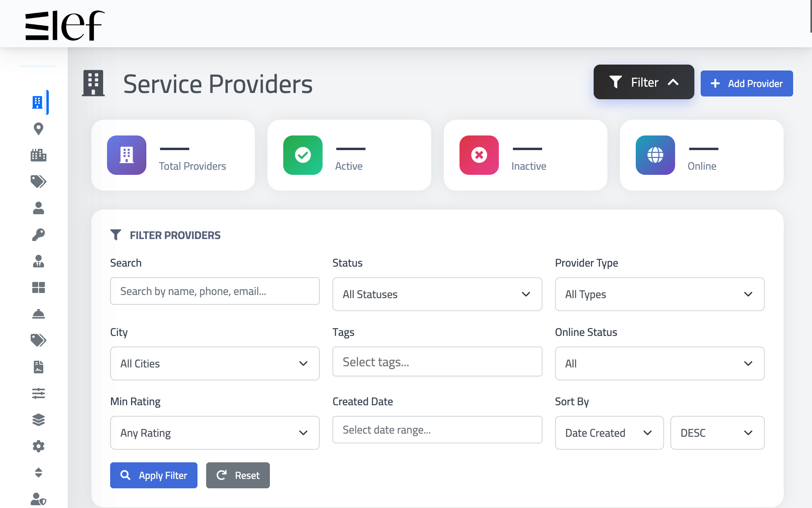Screen dimensions: 812x508
Task: Open the lower tags sidebar icon
Action: coord(38,340)
